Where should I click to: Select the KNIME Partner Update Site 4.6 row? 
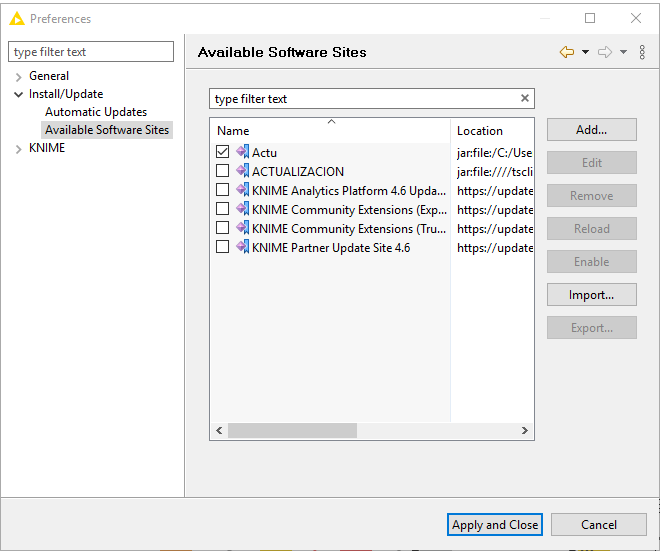[x=331, y=248]
